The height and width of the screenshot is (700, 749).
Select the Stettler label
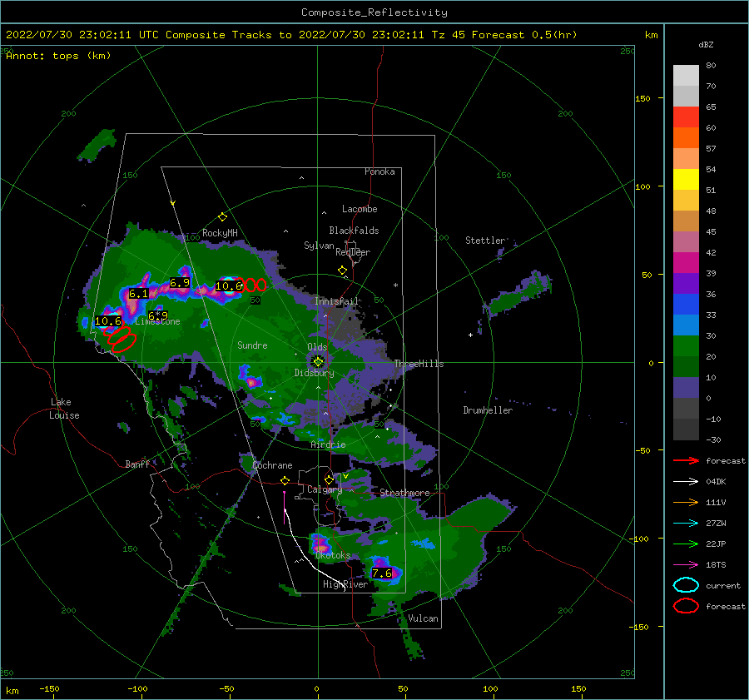click(x=485, y=241)
